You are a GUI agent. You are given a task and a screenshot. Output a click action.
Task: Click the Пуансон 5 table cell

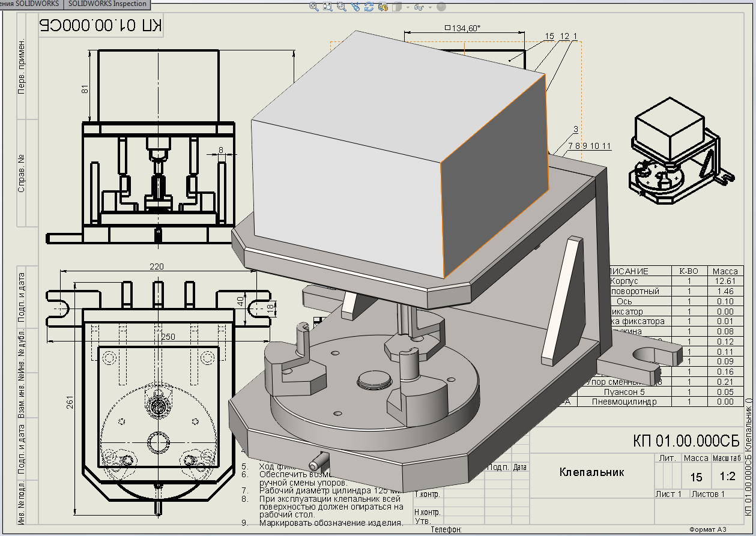point(624,392)
